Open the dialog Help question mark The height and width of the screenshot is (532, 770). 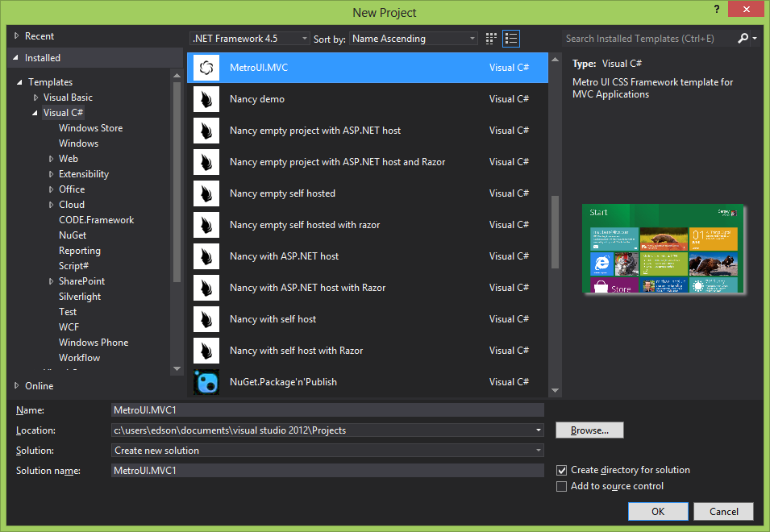click(717, 10)
